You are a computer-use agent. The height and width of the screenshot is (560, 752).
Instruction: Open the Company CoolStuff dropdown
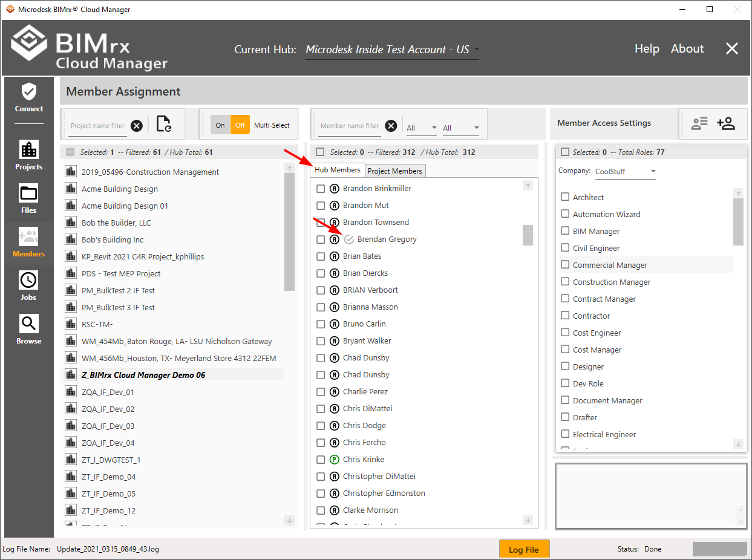pyautogui.click(x=626, y=172)
